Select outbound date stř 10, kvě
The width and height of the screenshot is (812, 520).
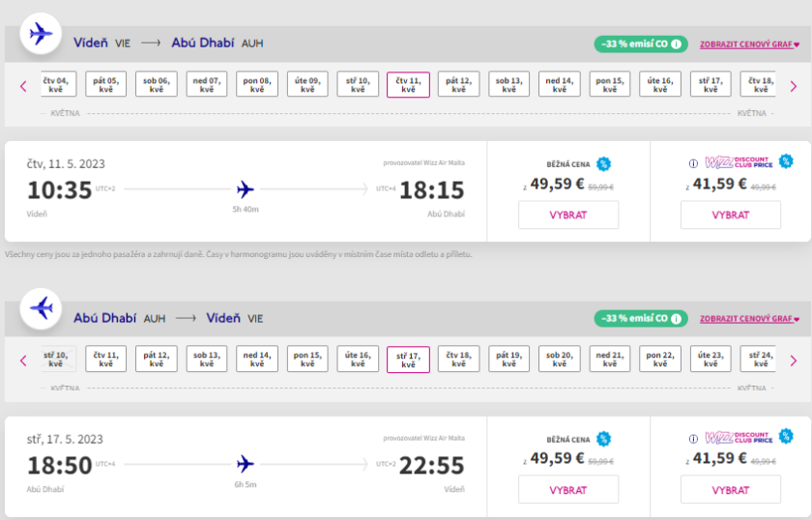358,84
